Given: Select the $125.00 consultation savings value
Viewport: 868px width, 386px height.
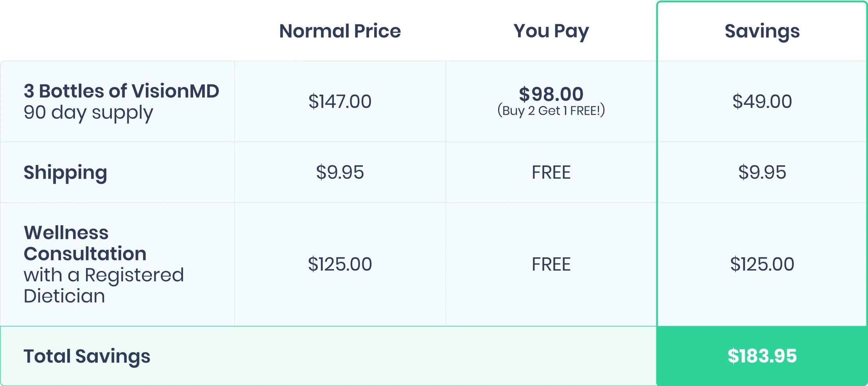Looking at the screenshot, I should pos(762,264).
